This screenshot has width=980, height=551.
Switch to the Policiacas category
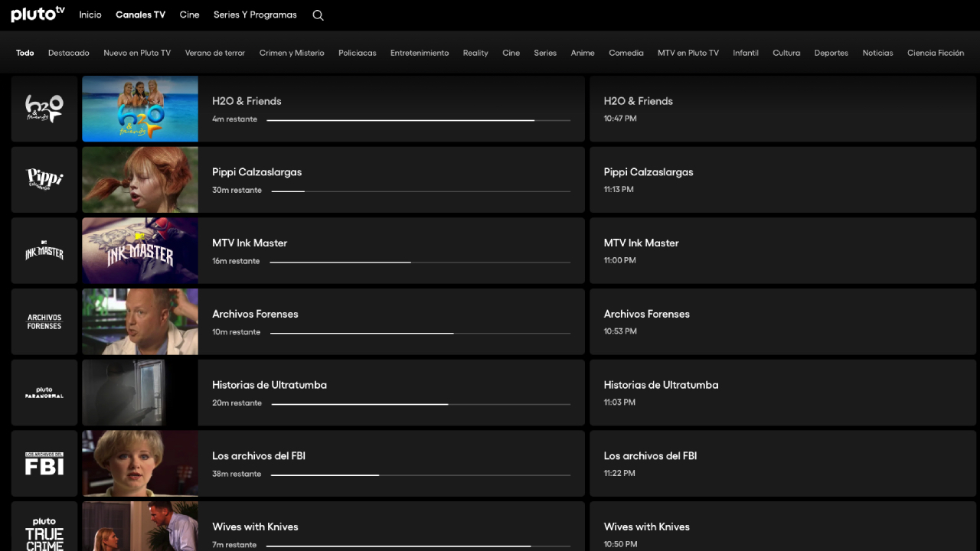point(358,53)
